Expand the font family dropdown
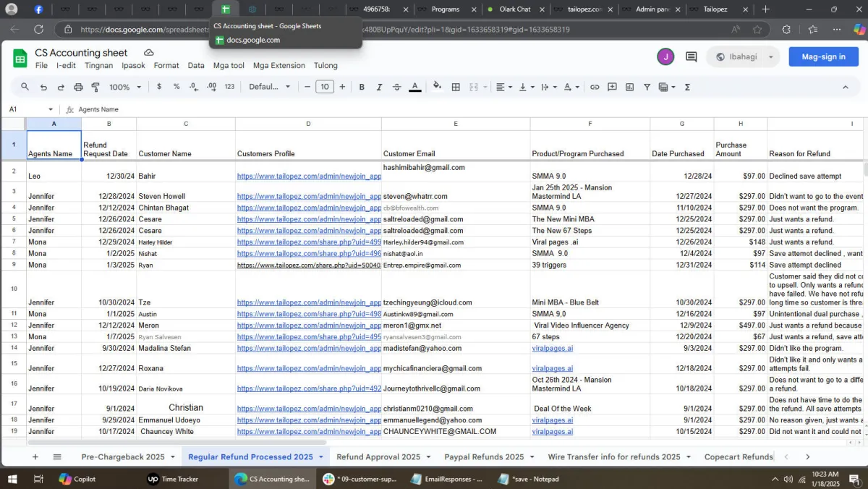This screenshot has height=489, width=868. [269, 87]
